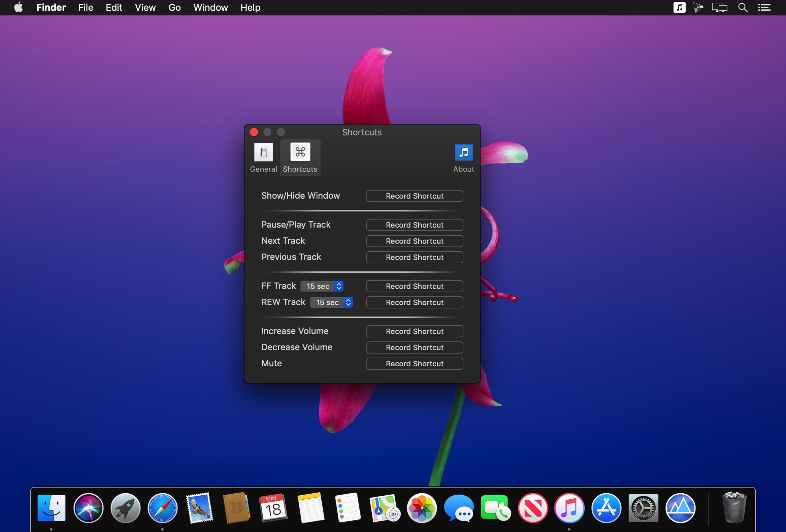Open System Preferences from the Dock
The image size is (786, 532).
(x=643, y=508)
